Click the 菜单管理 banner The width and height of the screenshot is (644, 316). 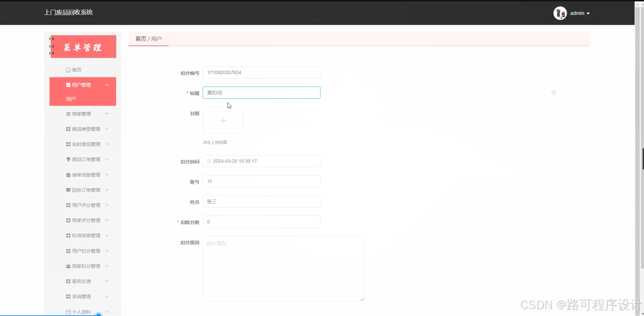coord(83,46)
